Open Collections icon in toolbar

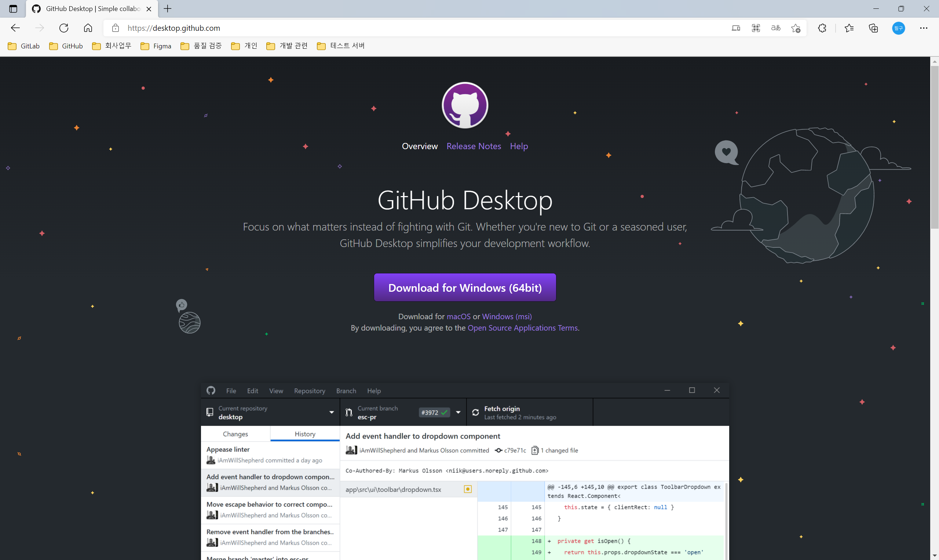(873, 28)
